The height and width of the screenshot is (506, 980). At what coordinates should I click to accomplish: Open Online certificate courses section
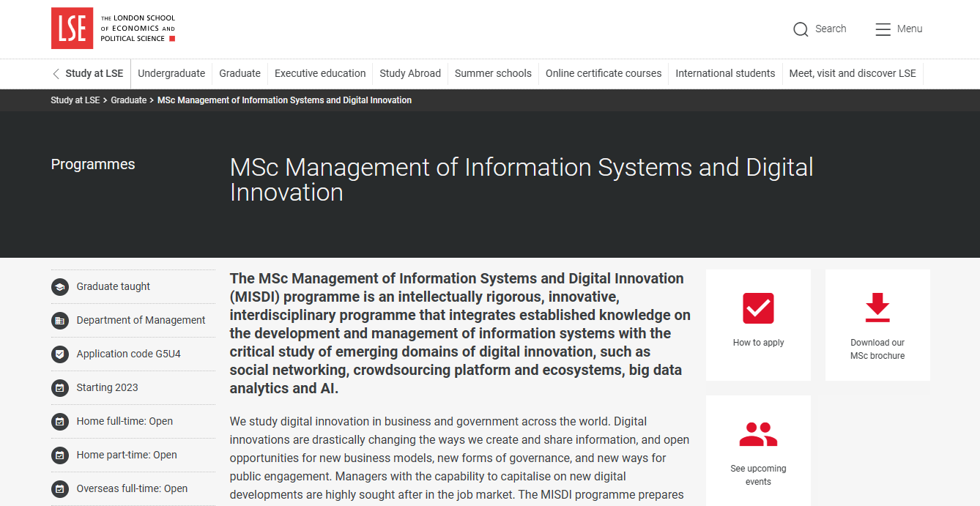tap(604, 74)
